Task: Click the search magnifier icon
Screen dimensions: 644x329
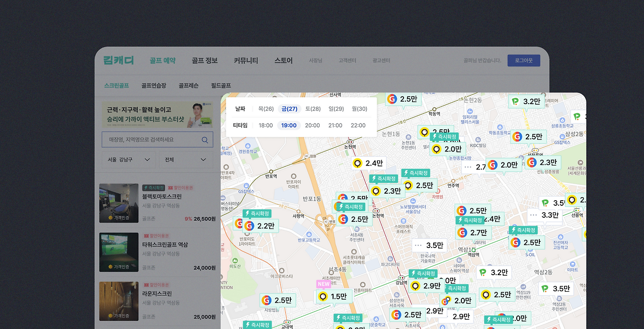Action: (x=205, y=140)
